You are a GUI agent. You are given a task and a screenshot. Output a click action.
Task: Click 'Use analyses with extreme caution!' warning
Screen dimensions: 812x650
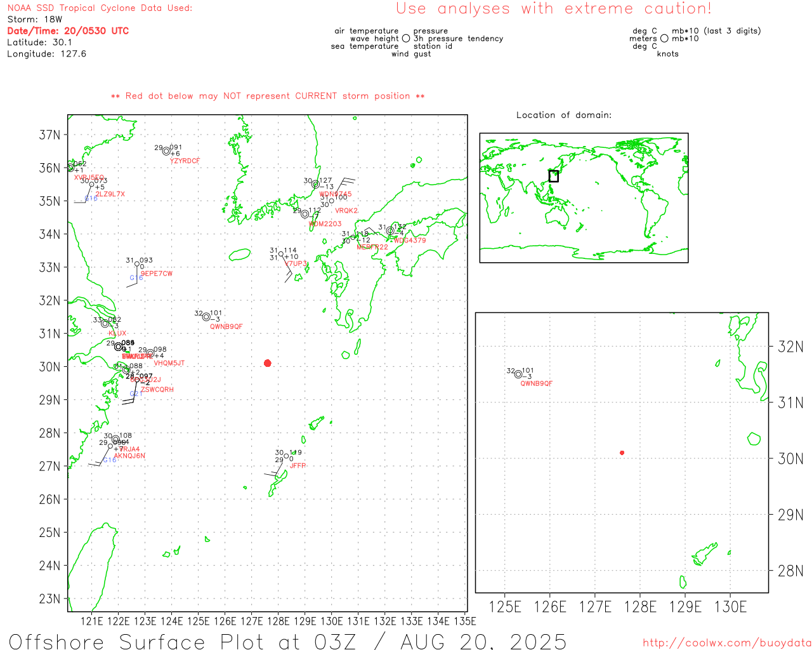554,8
